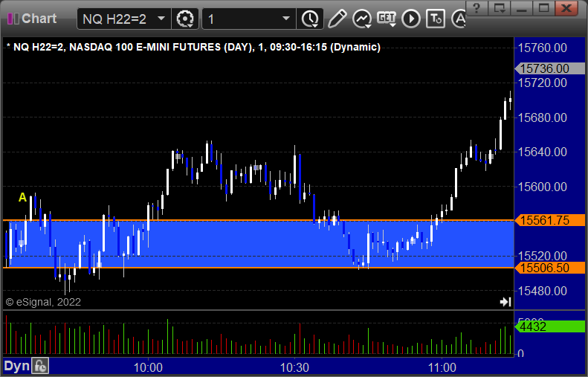Click the 15640.00 price axis label
This screenshot has width=588, height=377.
(x=542, y=152)
